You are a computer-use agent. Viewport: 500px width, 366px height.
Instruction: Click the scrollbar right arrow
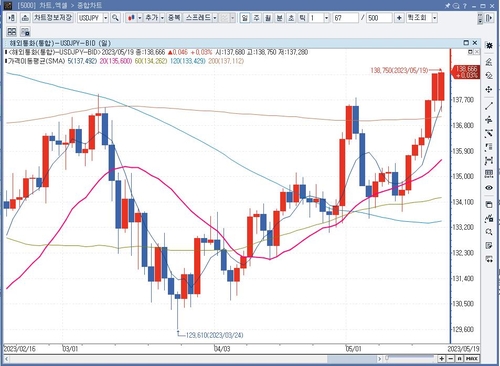click(x=379, y=359)
